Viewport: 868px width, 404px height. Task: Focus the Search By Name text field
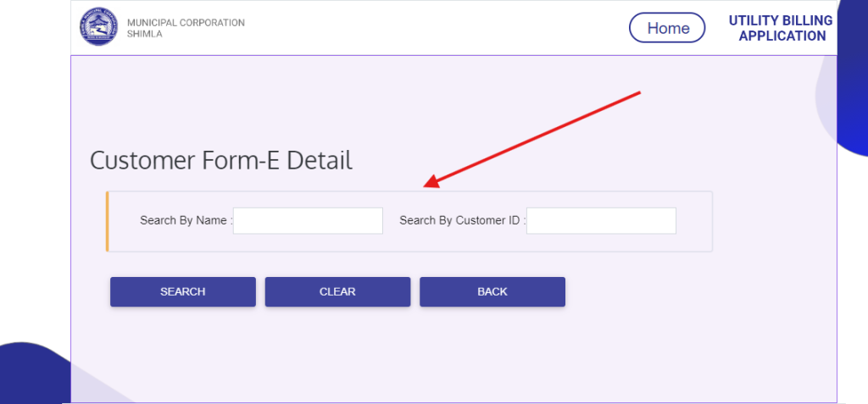click(x=308, y=221)
